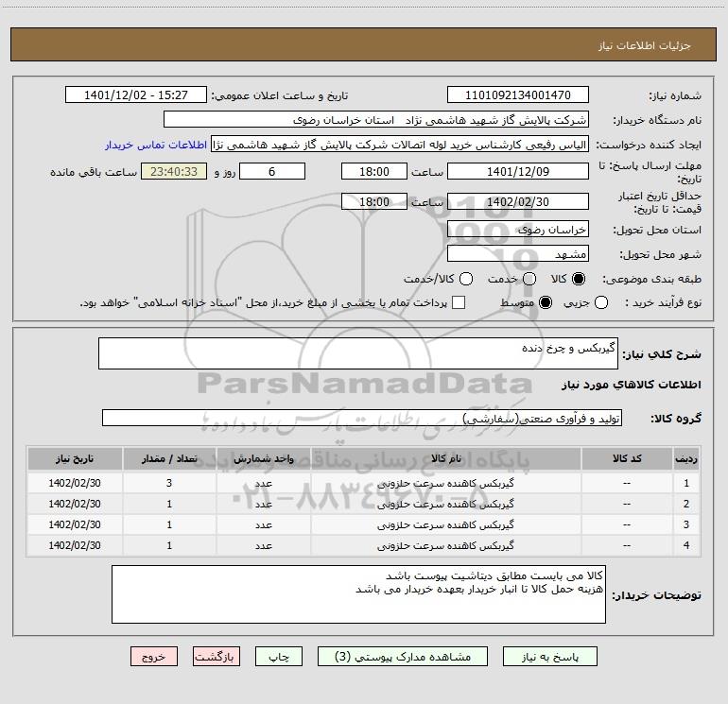Click the تاریخ نیاز column header
The image size is (728, 704).
75,458
